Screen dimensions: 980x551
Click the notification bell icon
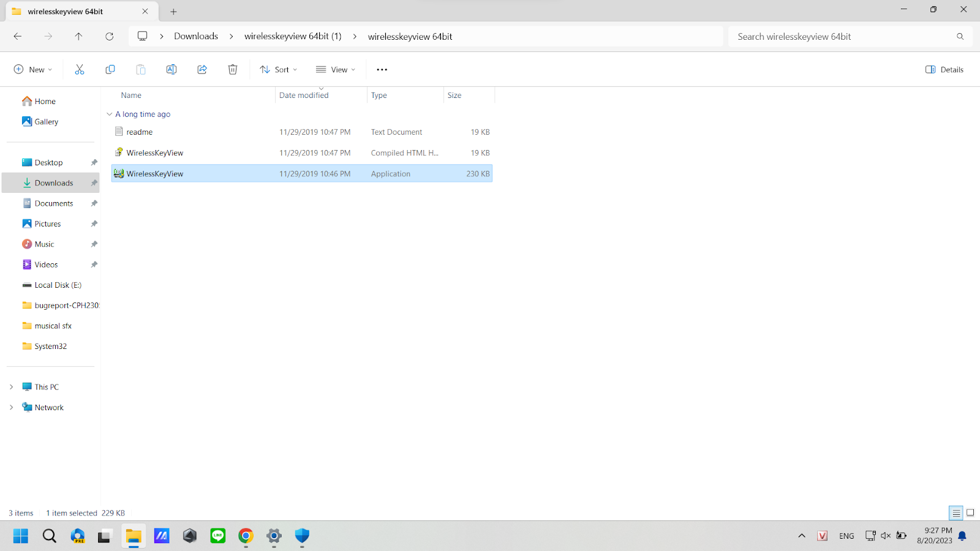(962, 536)
